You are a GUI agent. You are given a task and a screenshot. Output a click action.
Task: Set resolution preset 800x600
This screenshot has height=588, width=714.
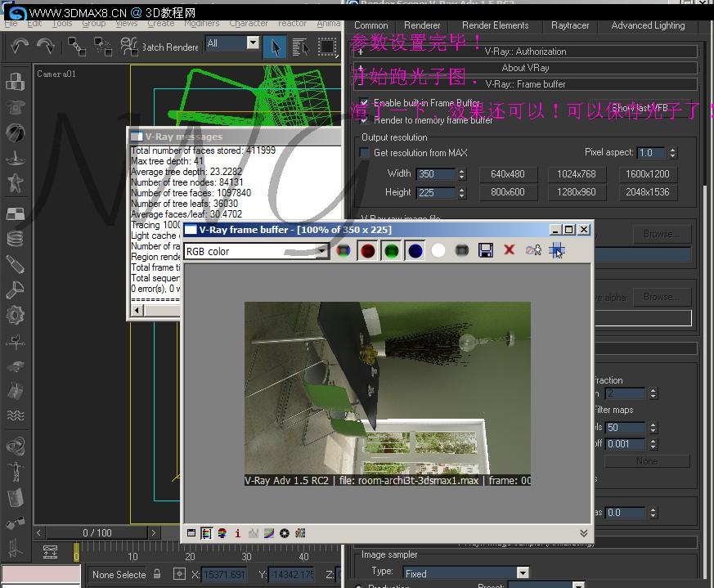point(508,192)
